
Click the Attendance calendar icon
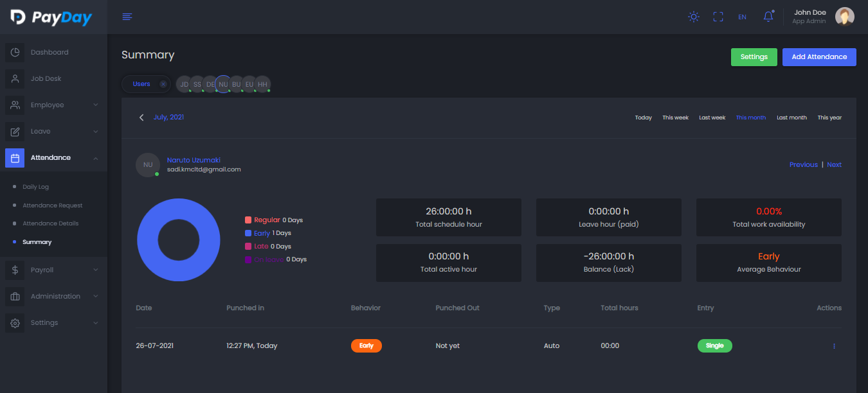[15, 158]
